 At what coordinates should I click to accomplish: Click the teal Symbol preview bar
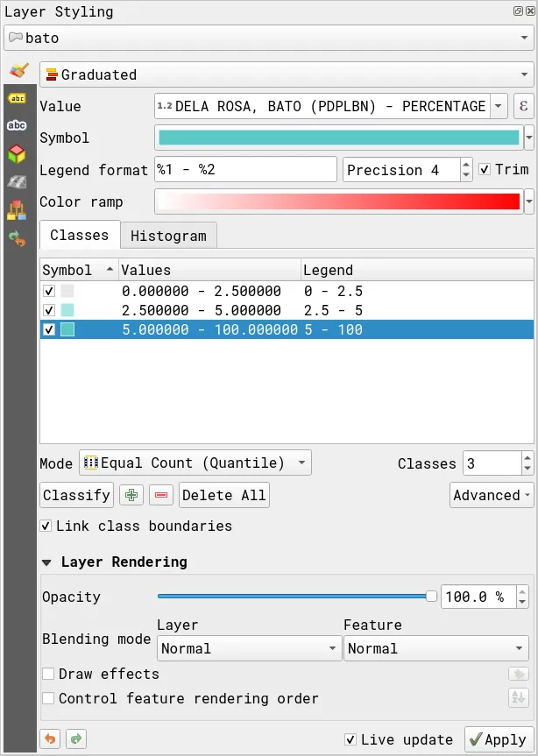pos(339,138)
